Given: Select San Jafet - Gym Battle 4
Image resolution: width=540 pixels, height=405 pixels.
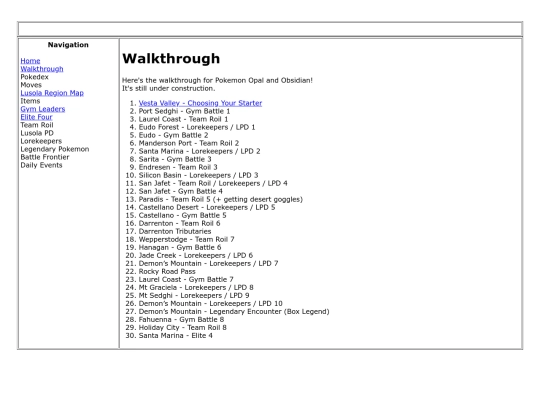Looking at the screenshot, I should 180,191.
